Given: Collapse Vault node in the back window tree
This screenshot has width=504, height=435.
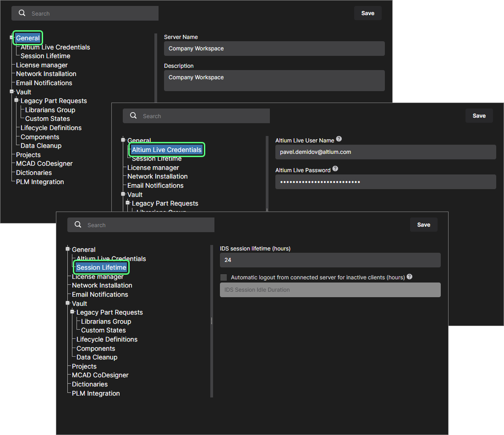Looking at the screenshot, I should (x=11, y=92).
